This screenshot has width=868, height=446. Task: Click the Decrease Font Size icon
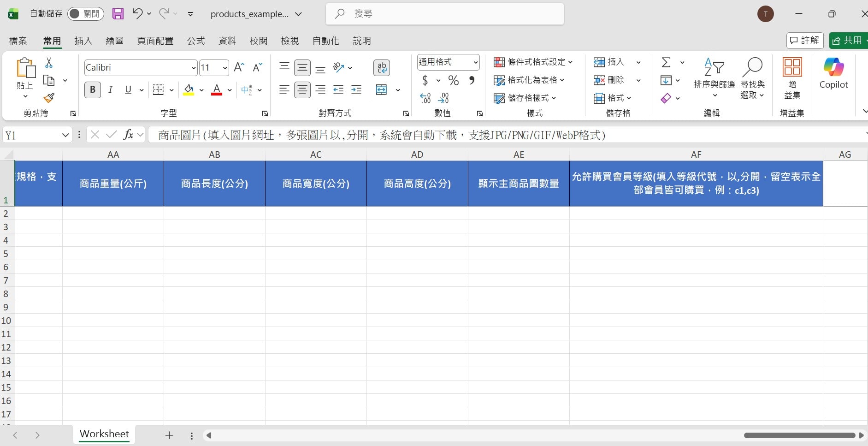click(x=258, y=67)
